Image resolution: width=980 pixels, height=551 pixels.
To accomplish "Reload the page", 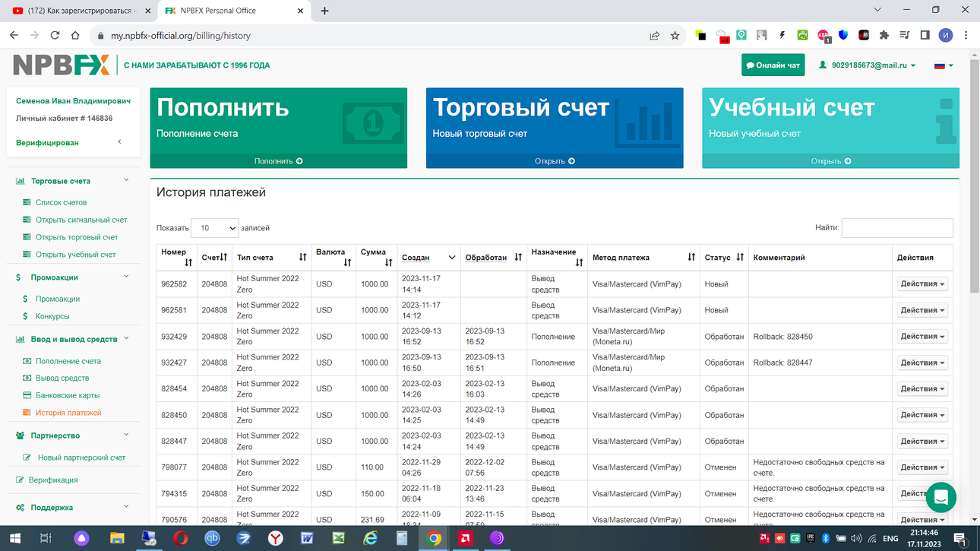I will click(x=55, y=35).
